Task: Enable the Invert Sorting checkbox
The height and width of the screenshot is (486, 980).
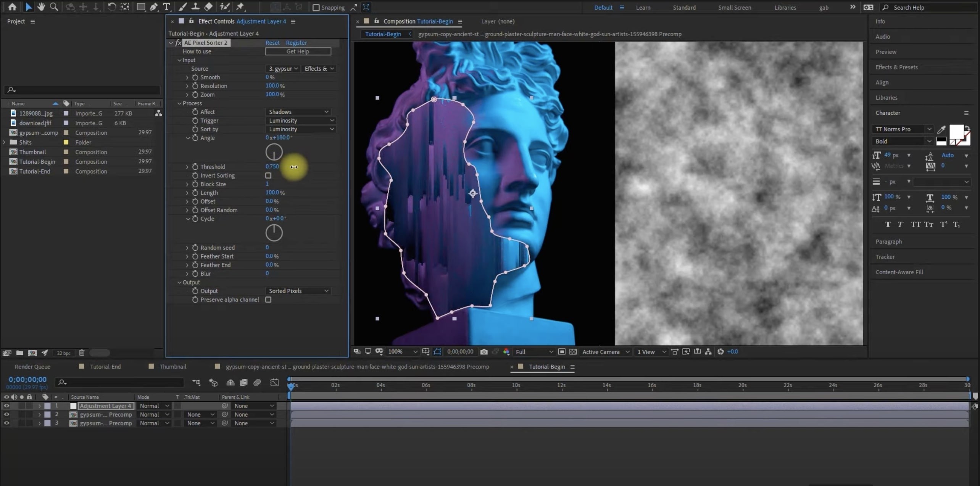Action: tap(268, 175)
